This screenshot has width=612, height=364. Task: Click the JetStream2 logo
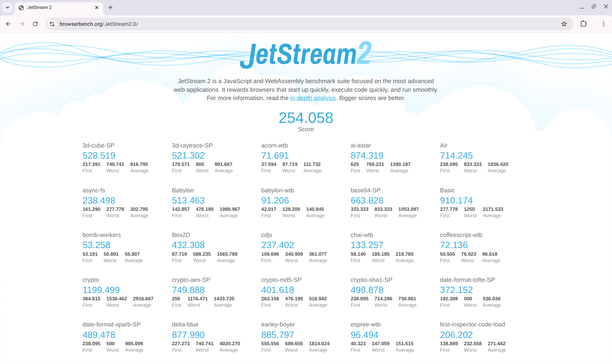click(306, 54)
